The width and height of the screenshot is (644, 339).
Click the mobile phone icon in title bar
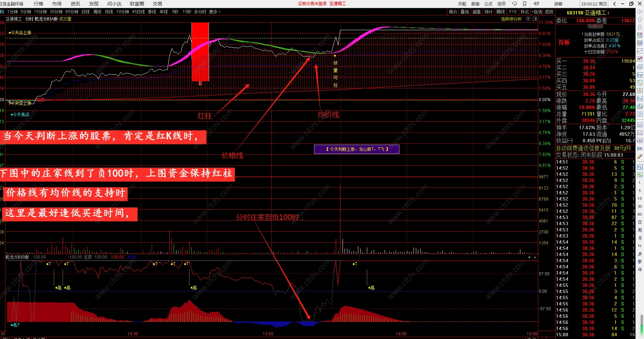(x=525, y=4)
